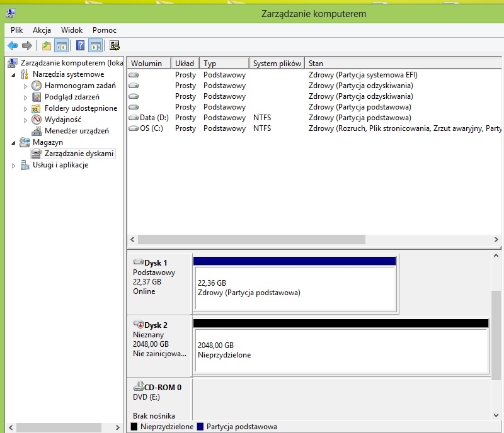Open the Akcja menu
The width and height of the screenshot is (504, 433).
coord(42,30)
